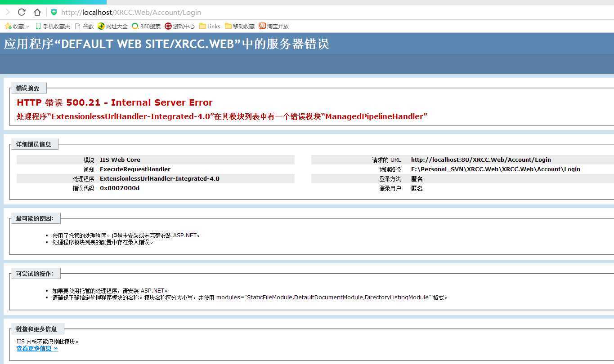Open the 淘宝开放 bookmark
Viewport: 614px width, 364px height.
273,26
